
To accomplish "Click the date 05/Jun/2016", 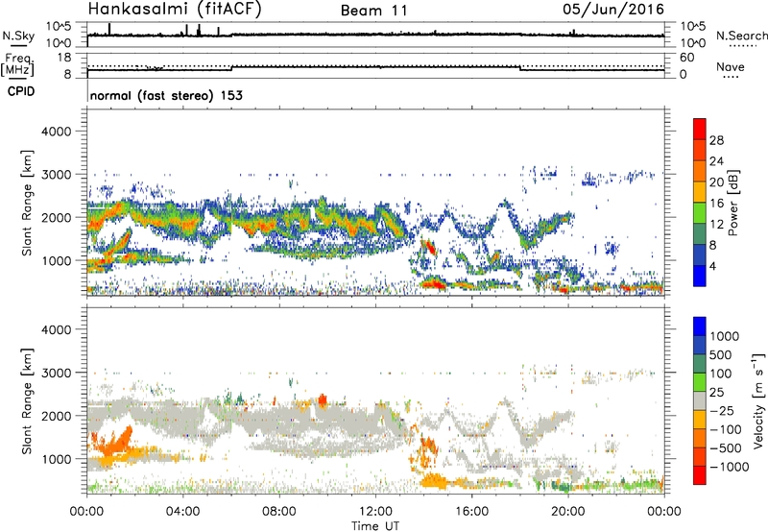I will (613, 10).
